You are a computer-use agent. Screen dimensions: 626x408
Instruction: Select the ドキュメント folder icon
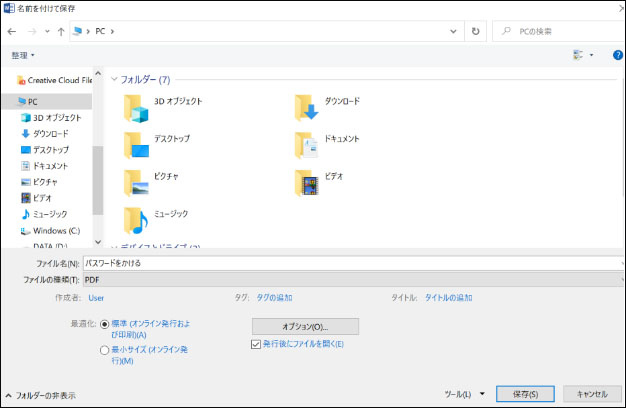pyautogui.click(x=307, y=145)
